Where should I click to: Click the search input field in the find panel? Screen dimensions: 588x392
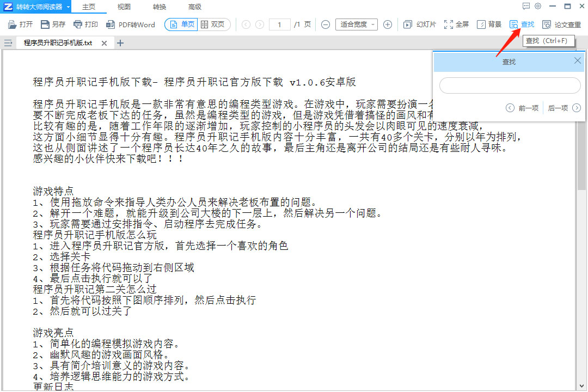509,85
